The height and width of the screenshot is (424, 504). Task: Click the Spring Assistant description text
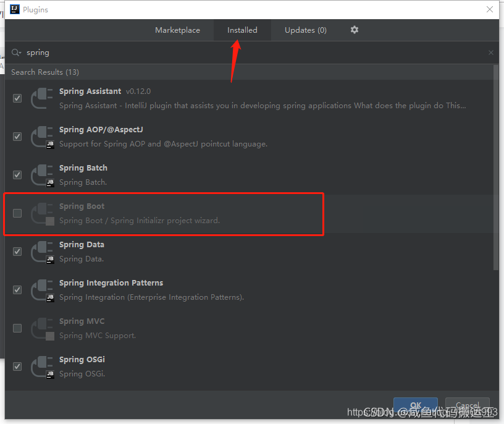[262, 106]
